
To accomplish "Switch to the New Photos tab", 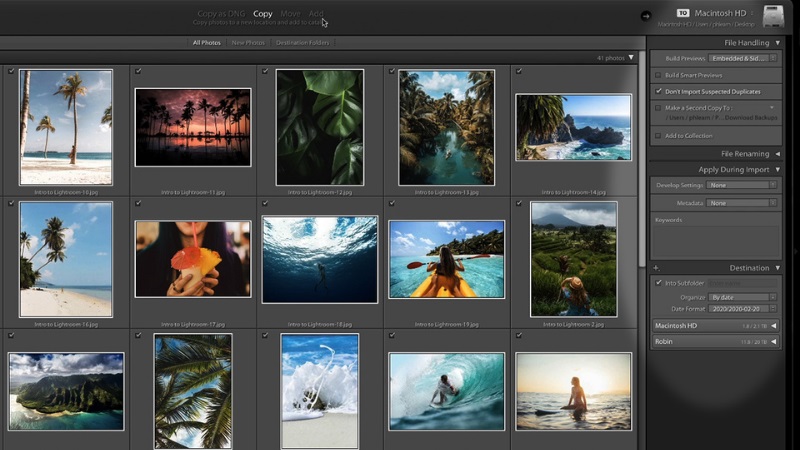I will click(248, 43).
